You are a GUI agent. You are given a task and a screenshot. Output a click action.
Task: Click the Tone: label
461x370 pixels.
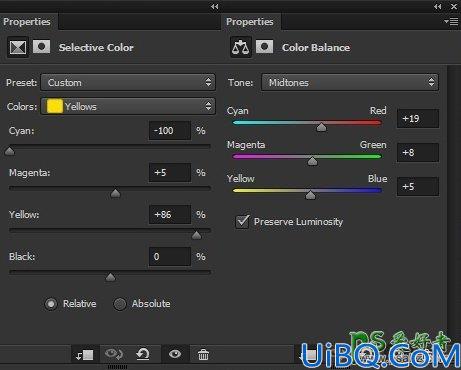[x=240, y=82]
